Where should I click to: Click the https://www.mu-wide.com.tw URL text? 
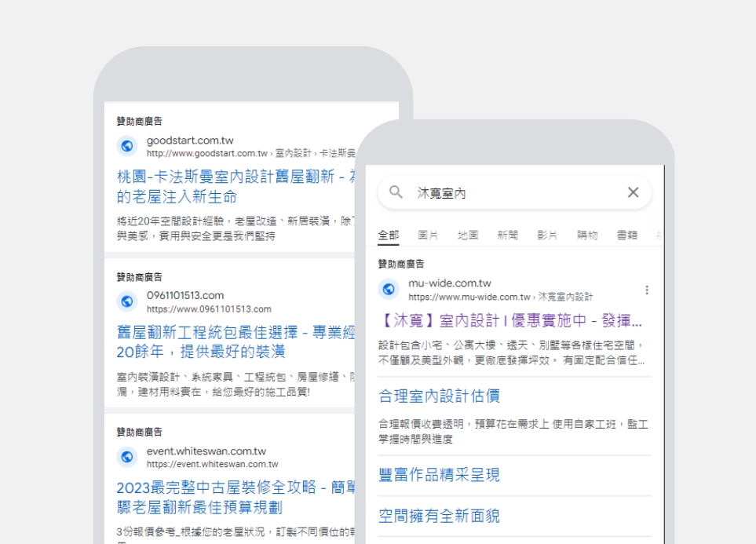[x=469, y=297]
